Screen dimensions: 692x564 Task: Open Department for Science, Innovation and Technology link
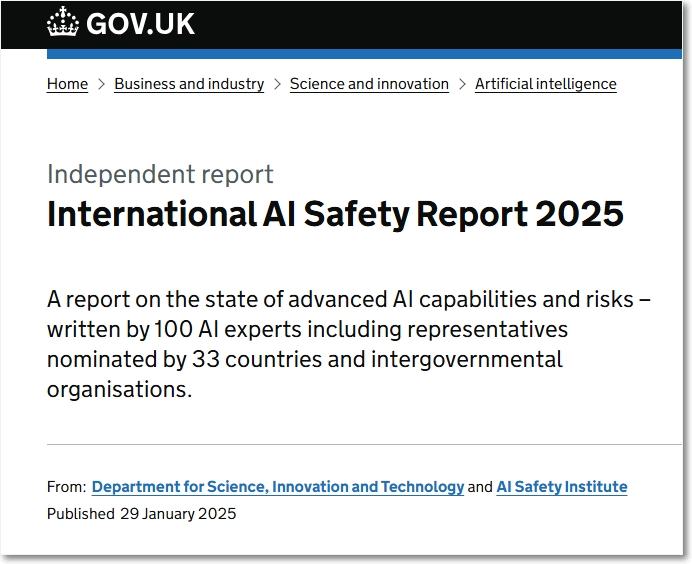click(278, 487)
